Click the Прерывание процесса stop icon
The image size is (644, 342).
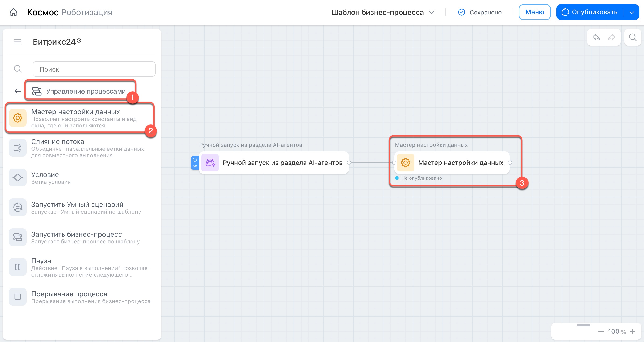point(17,297)
